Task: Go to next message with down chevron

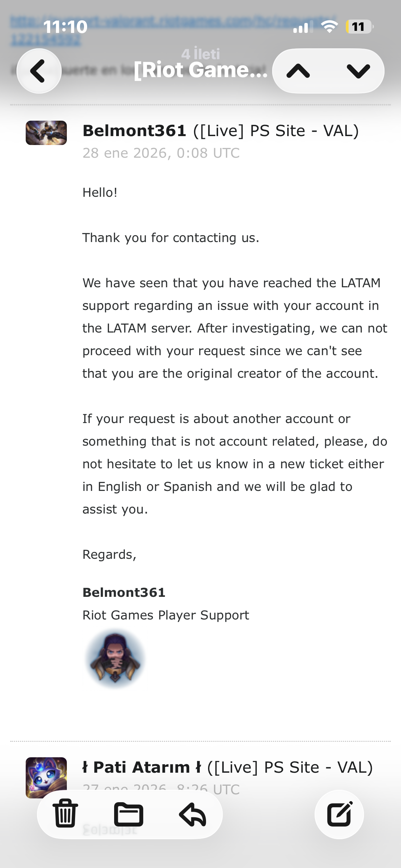Action: [358, 71]
